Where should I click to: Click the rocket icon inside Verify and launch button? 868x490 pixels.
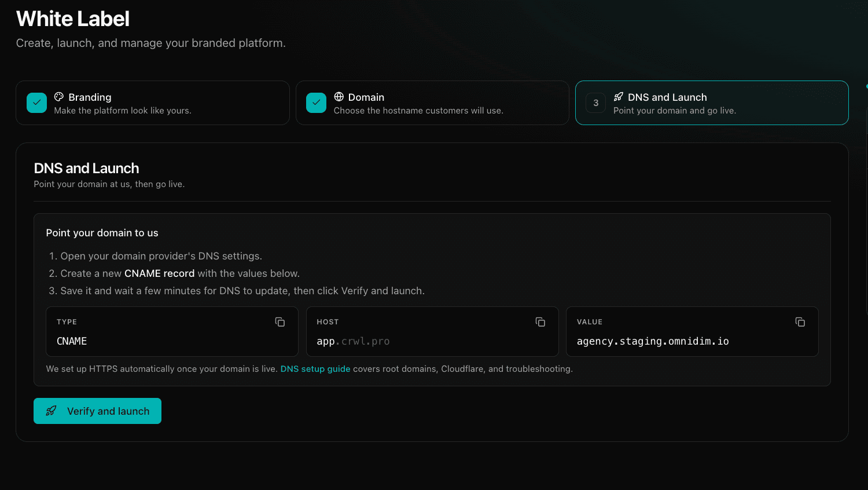coord(51,411)
